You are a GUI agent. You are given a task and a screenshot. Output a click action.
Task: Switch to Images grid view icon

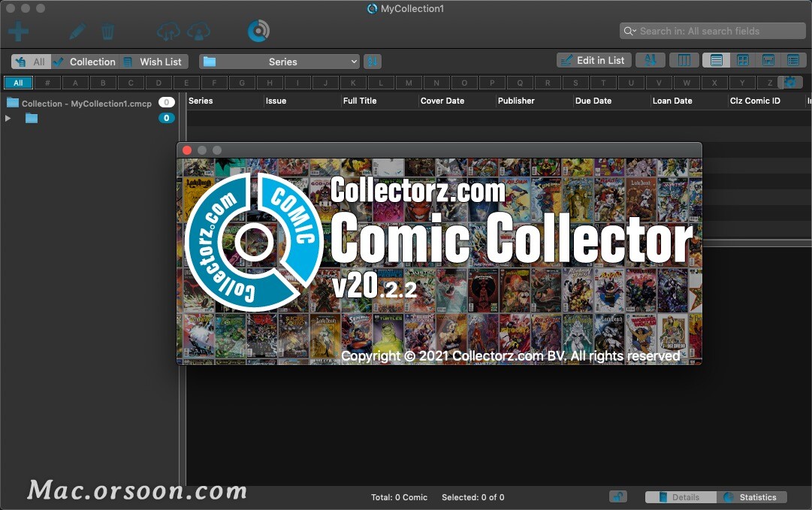pyautogui.click(x=743, y=60)
